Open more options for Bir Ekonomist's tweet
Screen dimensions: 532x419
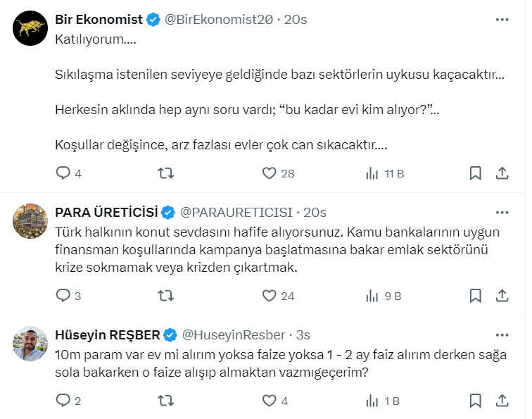[x=502, y=20]
